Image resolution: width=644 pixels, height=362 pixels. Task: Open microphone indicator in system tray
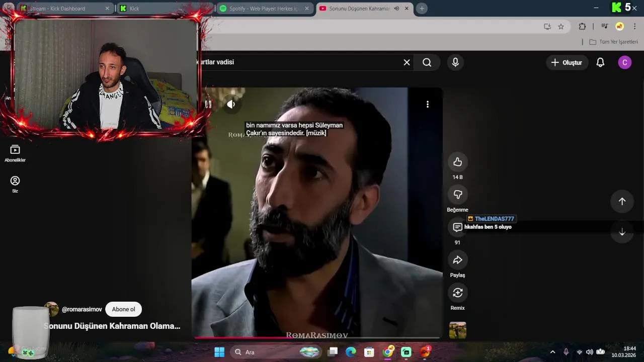566,352
